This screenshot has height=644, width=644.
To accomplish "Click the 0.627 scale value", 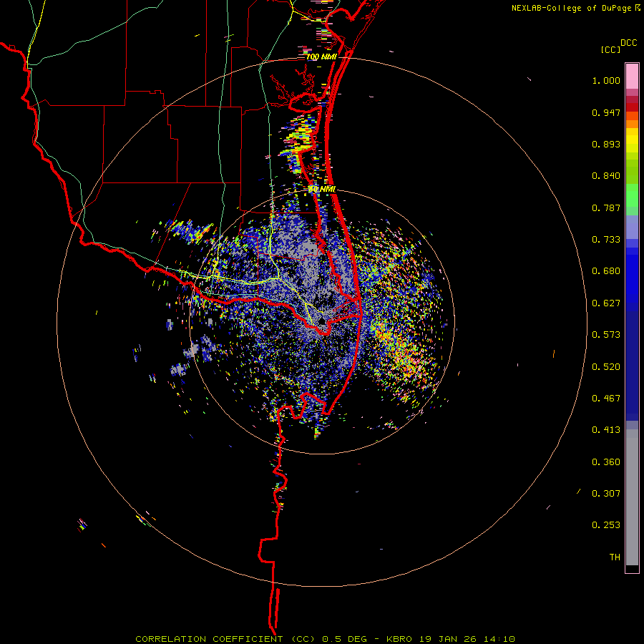I will click(606, 303).
